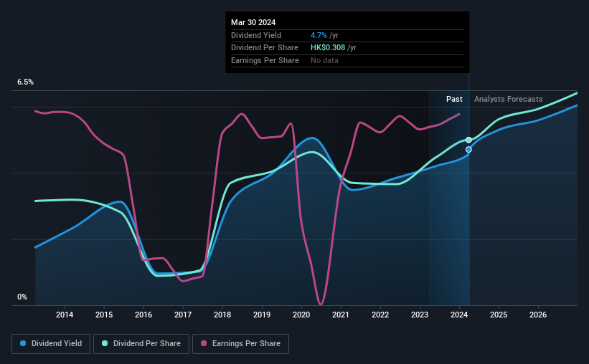
Task: Click the 2016 x-axis label
Action: tap(143, 315)
